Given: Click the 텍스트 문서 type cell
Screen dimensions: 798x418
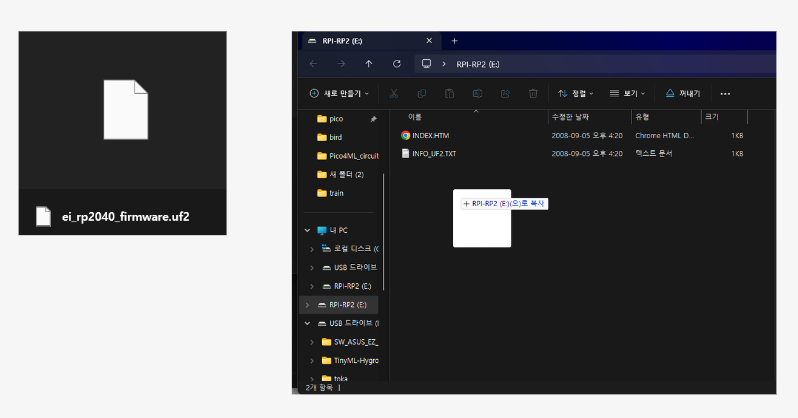Looking at the screenshot, I should tap(653, 153).
